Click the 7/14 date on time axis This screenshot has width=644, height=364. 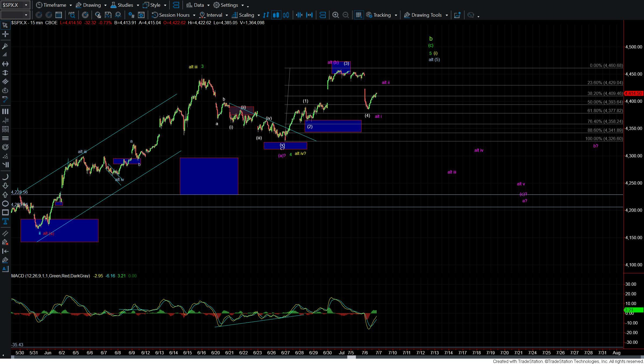[x=448, y=353]
